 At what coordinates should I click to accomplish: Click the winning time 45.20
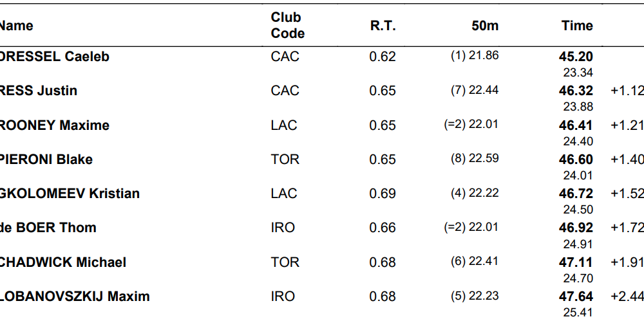point(576,57)
